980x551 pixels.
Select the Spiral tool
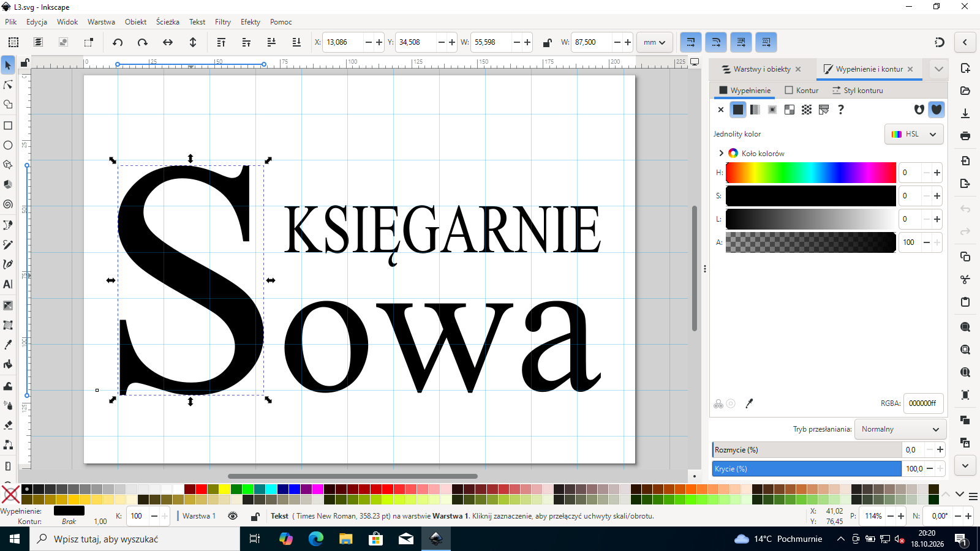[8, 204]
